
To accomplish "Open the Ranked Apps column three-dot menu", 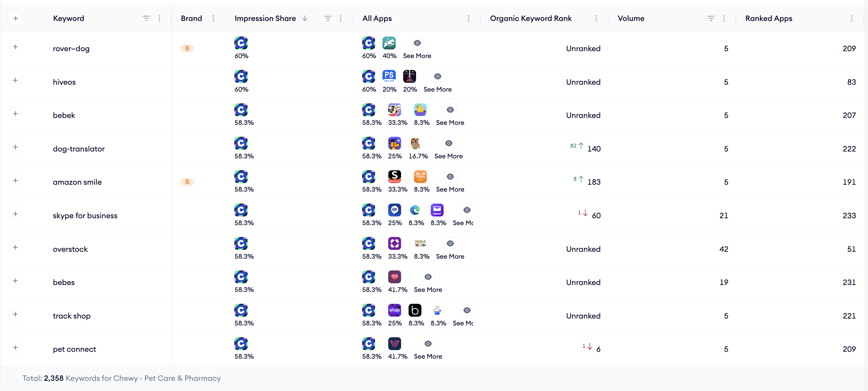I will coord(852,19).
